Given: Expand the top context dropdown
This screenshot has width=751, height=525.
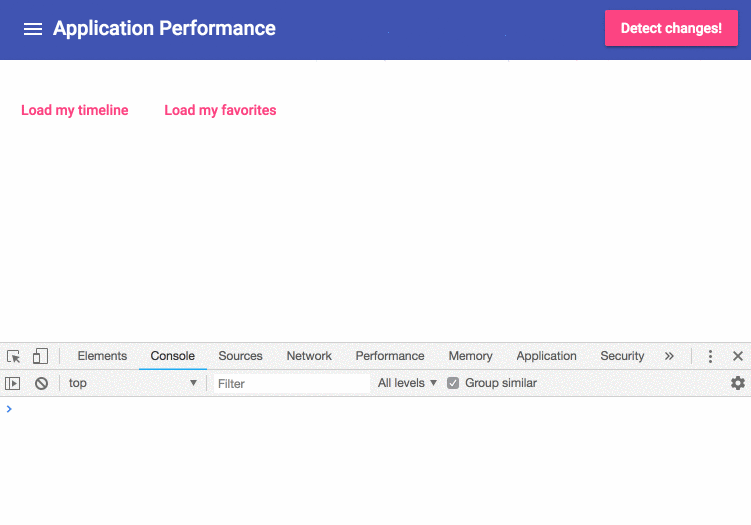Looking at the screenshot, I should tap(133, 383).
